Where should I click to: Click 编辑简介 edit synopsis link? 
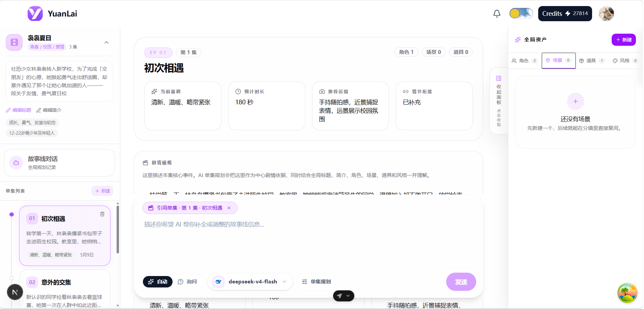[x=49, y=110]
